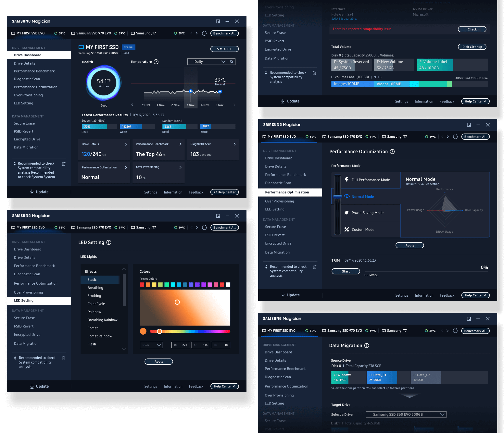Click the G value input field
This screenshot has width=504, height=433.
click(201, 345)
